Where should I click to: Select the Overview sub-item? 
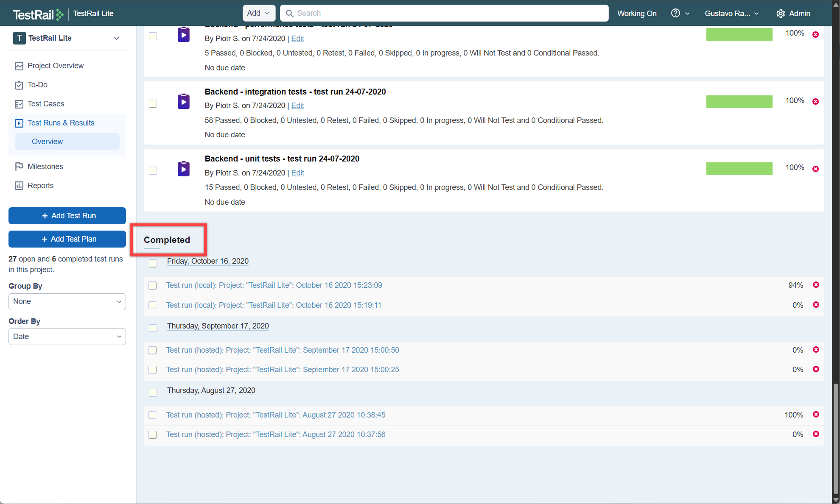click(47, 142)
